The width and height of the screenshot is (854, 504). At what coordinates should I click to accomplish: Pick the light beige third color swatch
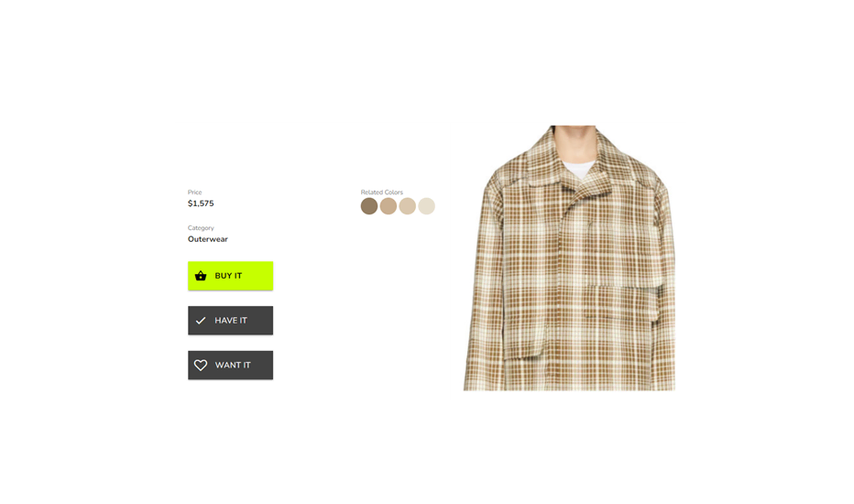click(x=408, y=206)
